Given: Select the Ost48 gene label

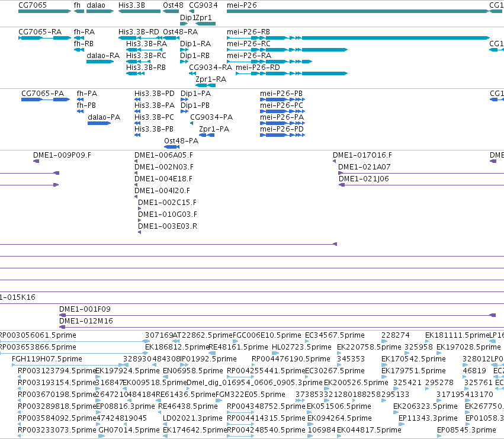Looking at the screenshot, I should 173,5.
